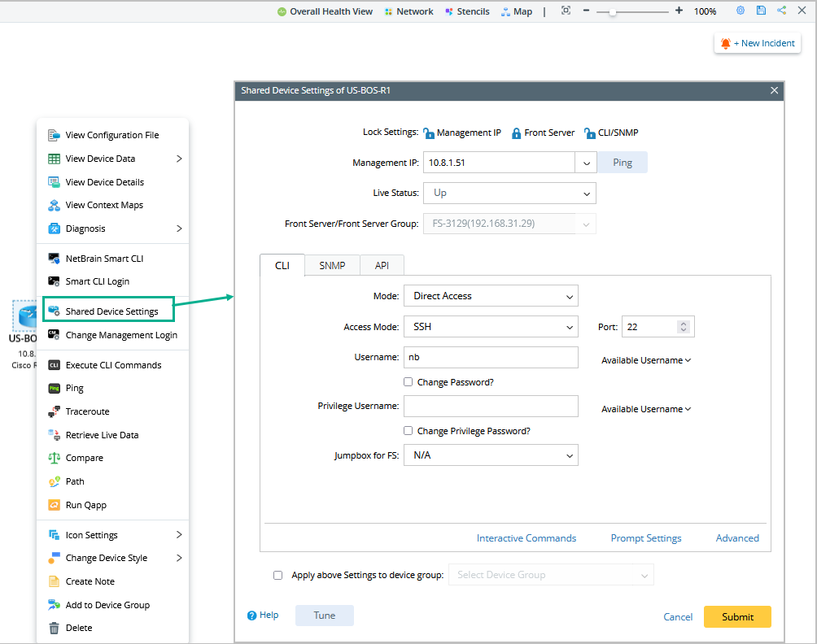Click the View Configuration File icon

pyautogui.click(x=55, y=135)
